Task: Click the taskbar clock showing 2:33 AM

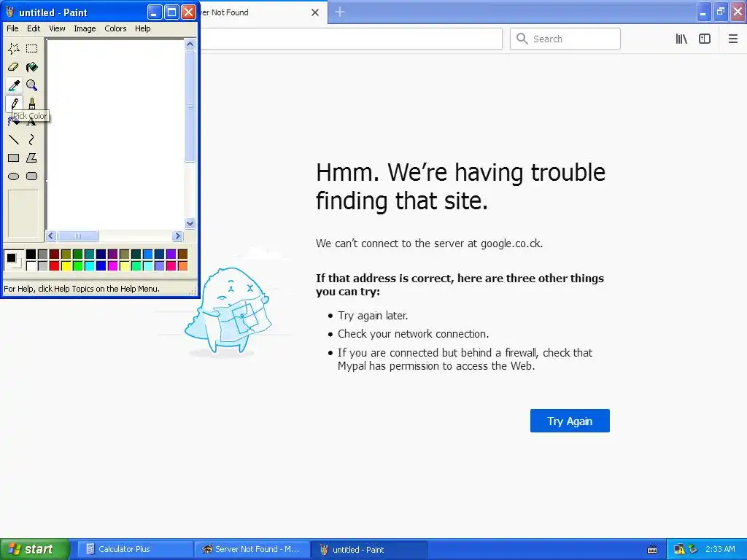Action: (x=720, y=549)
